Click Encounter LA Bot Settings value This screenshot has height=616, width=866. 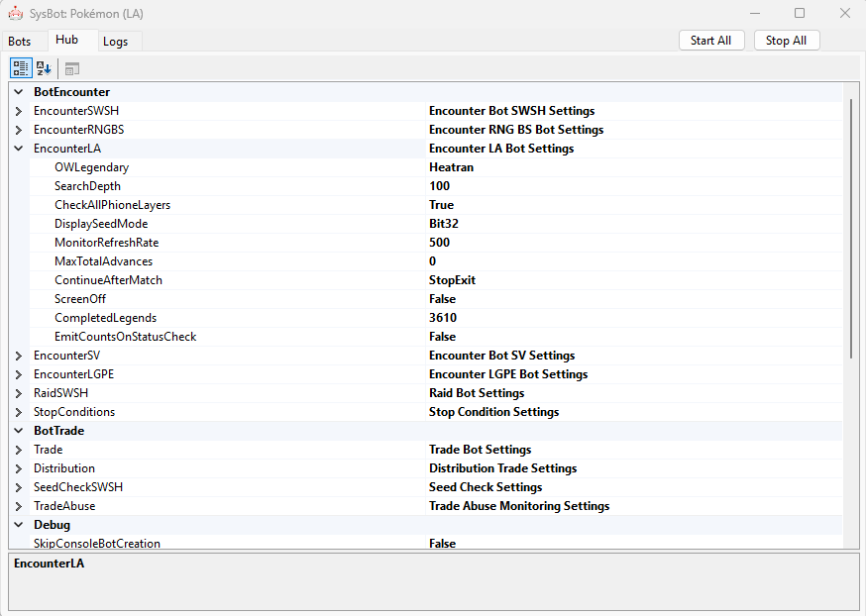[x=501, y=149]
